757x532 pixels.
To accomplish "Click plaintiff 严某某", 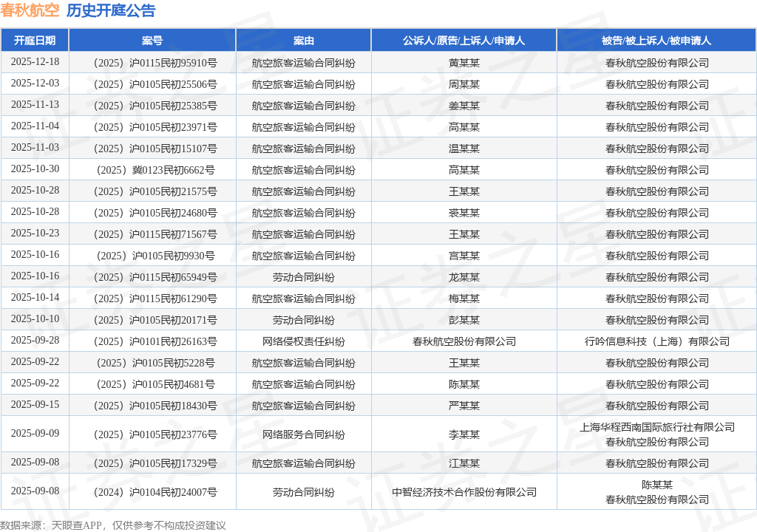I will click(464, 406).
